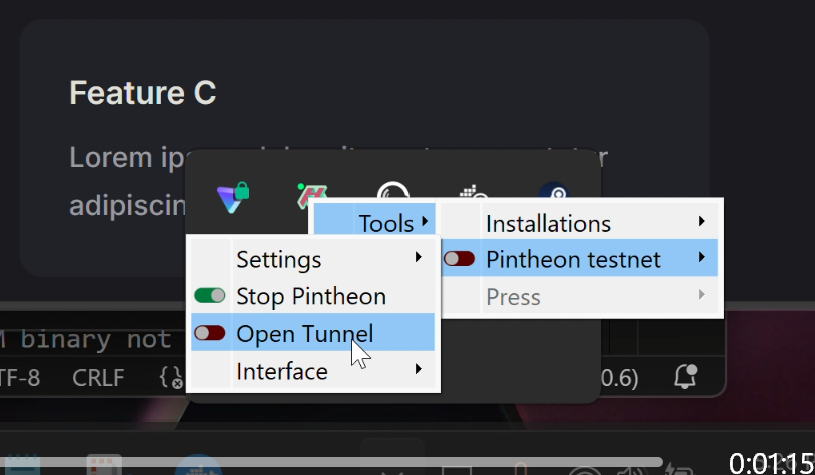815x475 pixels.
Task: Toggle the red Pintheon testnet switch
Action: (460, 259)
